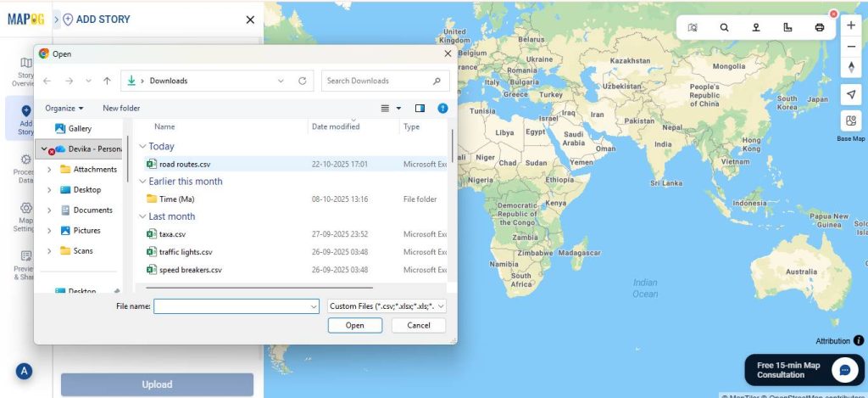Viewport: 868px width, 398px height.
Task: Click the Open button
Action: (355, 325)
